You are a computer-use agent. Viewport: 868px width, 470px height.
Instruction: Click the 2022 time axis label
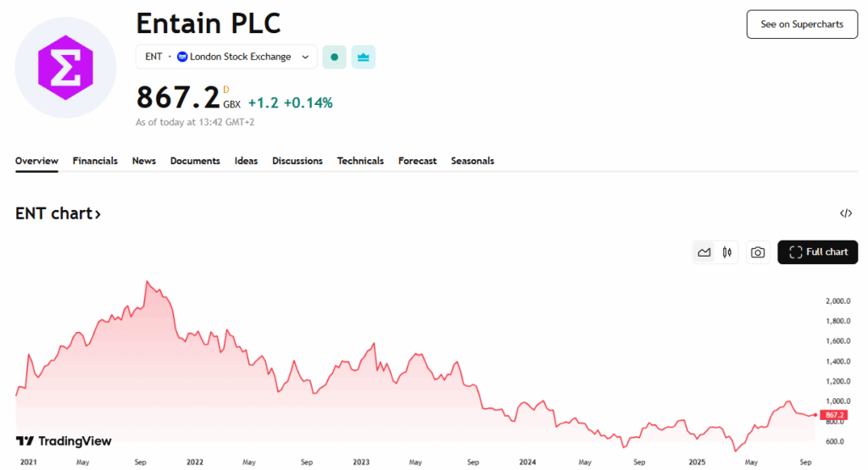click(195, 462)
